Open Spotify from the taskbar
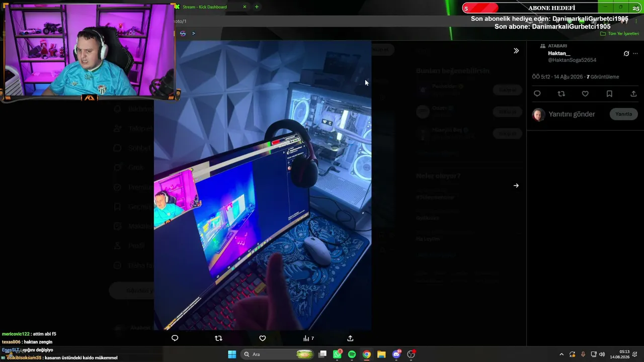Viewport: 644px width, 362px height. pos(352,354)
